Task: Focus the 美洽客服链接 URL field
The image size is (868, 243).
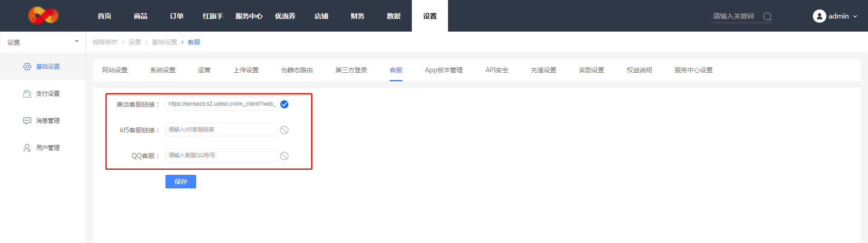Action: (x=222, y=104)
